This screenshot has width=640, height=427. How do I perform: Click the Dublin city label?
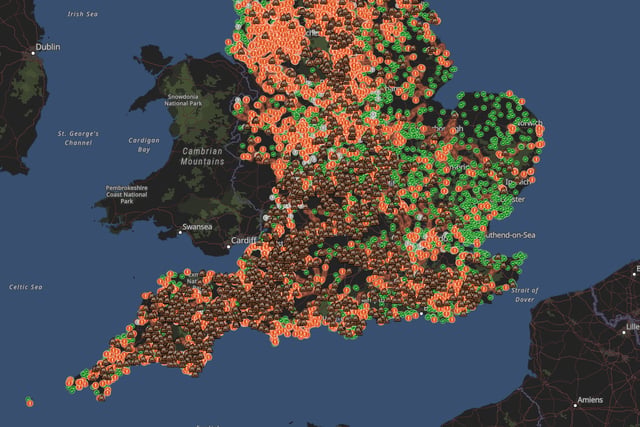pyautogui.click(x=48, y=47)
